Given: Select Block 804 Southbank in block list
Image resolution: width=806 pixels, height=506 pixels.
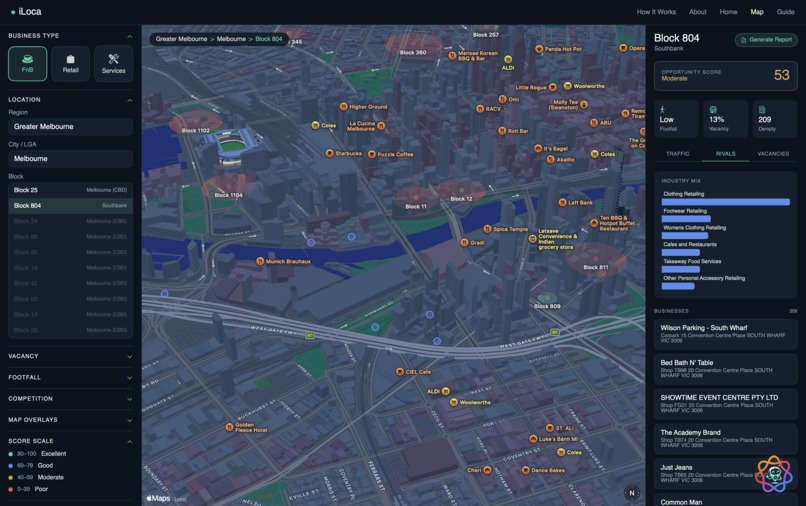Looking at the screenshot, I should pyautogui.click(x=70, y=205).
